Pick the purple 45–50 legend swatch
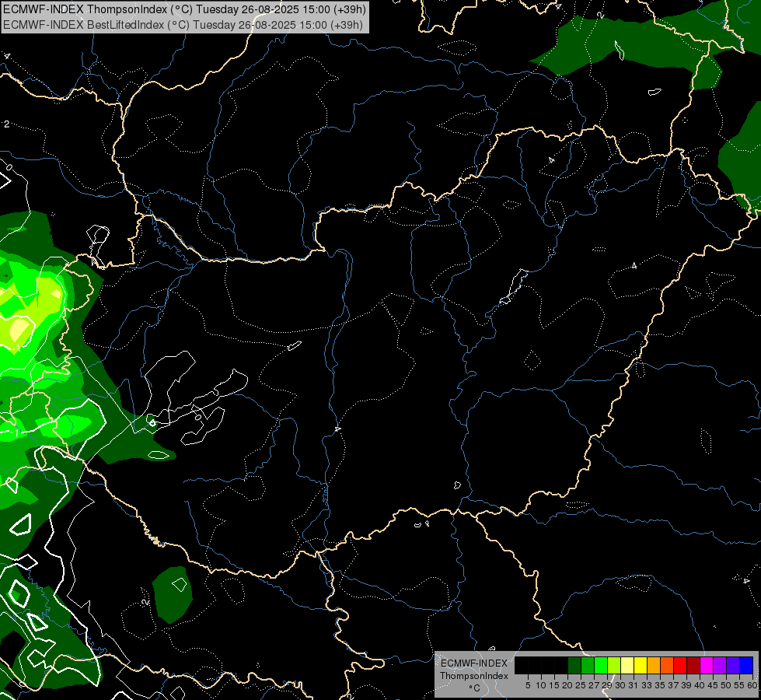The width and height of the screenshot is (761, 700). [x=720, y=665]
